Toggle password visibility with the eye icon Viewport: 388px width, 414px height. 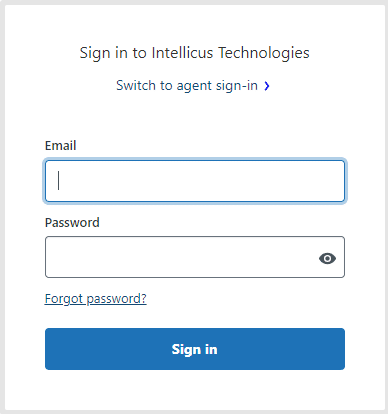[x=327, y=258]
